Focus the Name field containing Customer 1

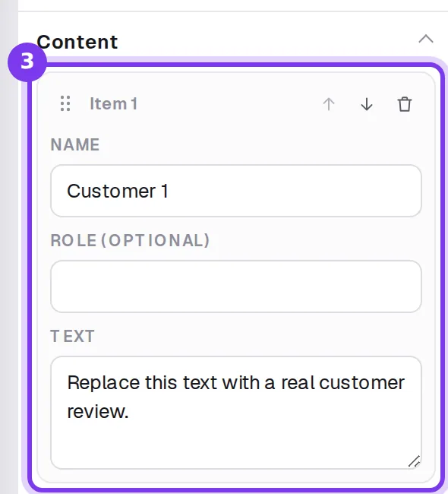point(236,191)
